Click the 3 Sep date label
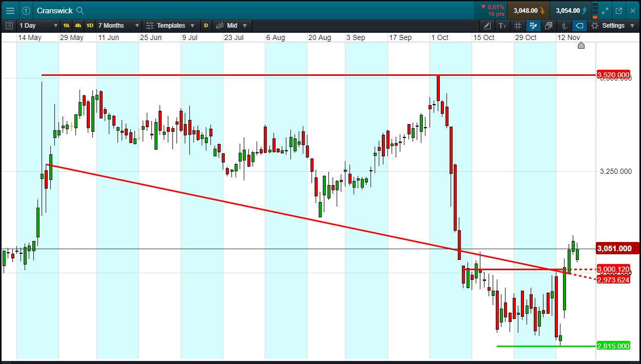Screen dimensions: 641x364 [x=356, y=37]
